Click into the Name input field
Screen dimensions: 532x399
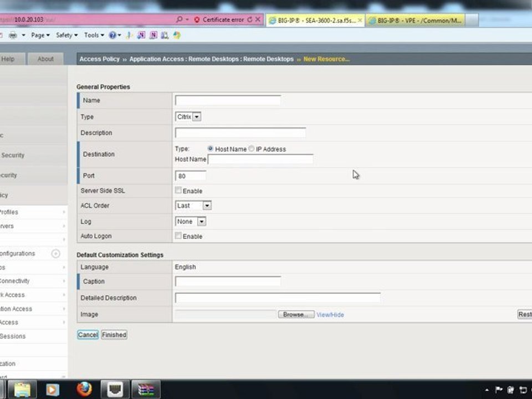(228, 100)
